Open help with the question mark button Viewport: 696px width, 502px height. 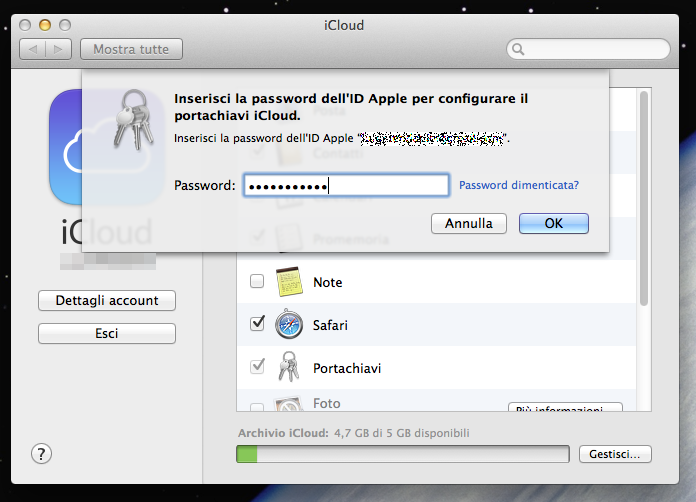(x=41, y=454)
